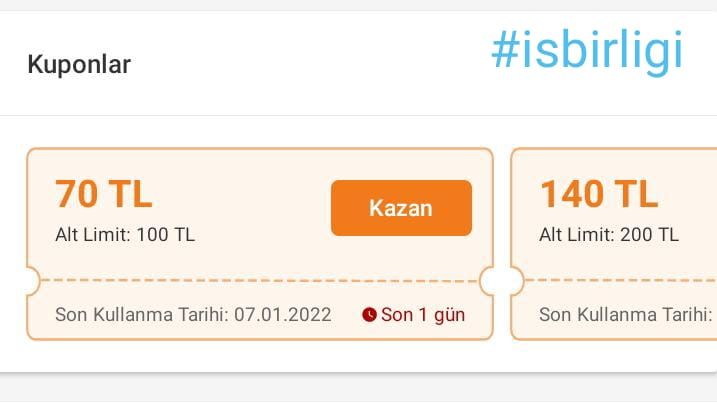Click the right notch of 70 TL coupon
The image size is (717, 403).
[491, 281]
